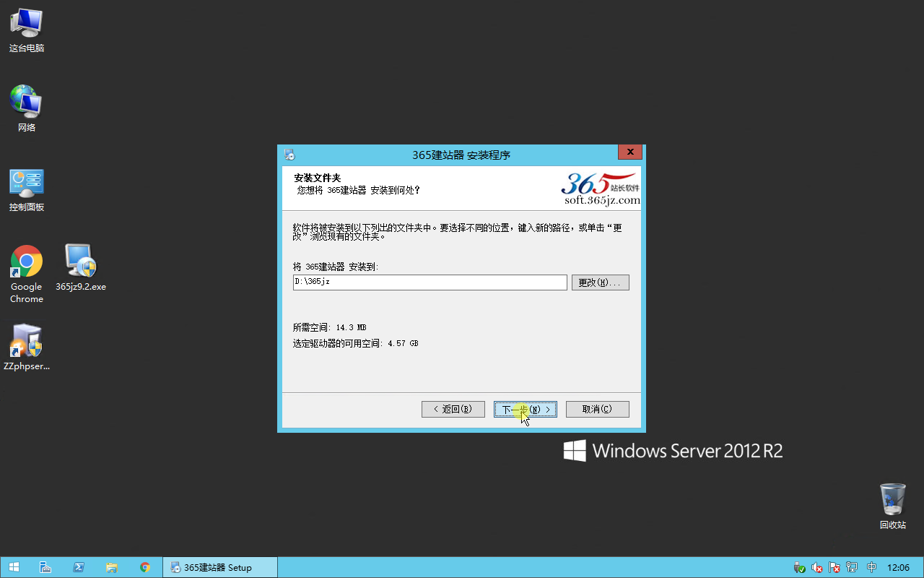
Task: Browse for folder with 更改(H)... button
Action: point(601,282)
